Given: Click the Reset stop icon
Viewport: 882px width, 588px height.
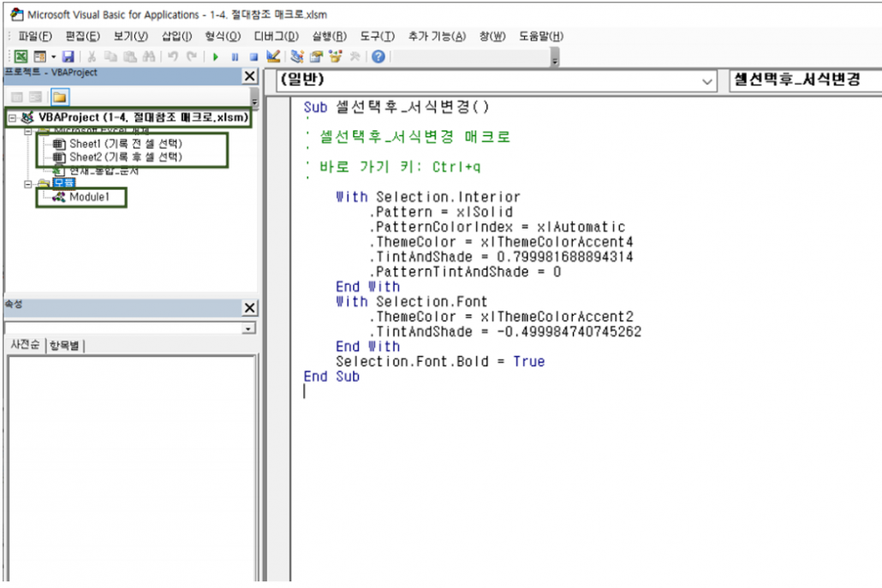Looking at the screenshot, I should pyautogui.click(x=253, y=56).
